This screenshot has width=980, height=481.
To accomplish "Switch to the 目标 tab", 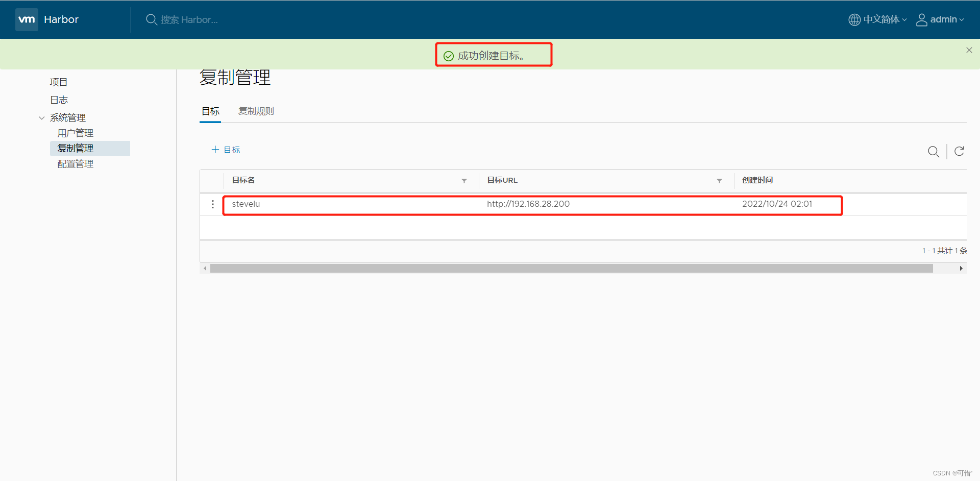I will [x=210, y=111].
